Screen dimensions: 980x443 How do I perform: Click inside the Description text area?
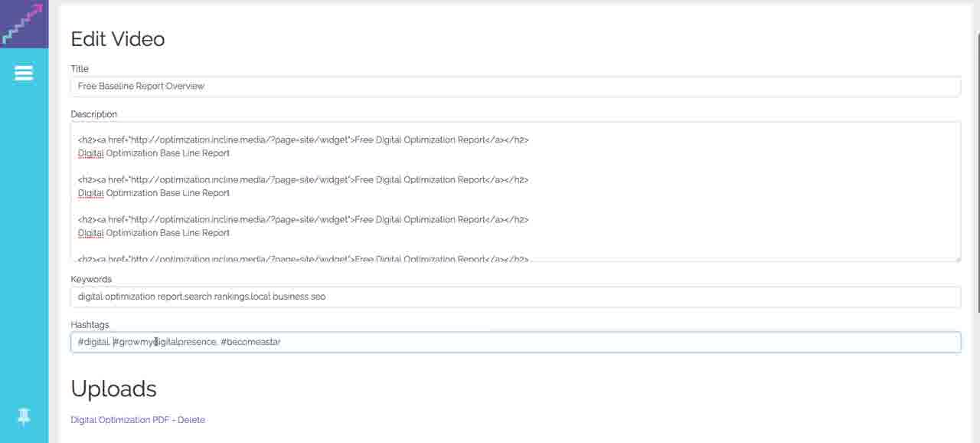515,192
